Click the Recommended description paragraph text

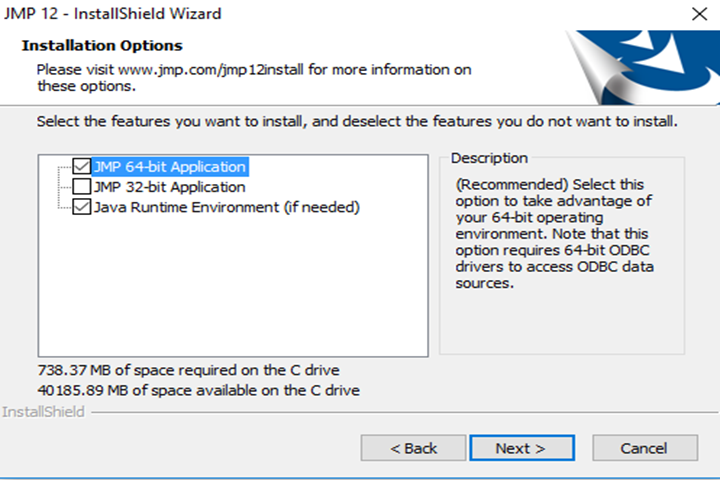coord(554,234)
